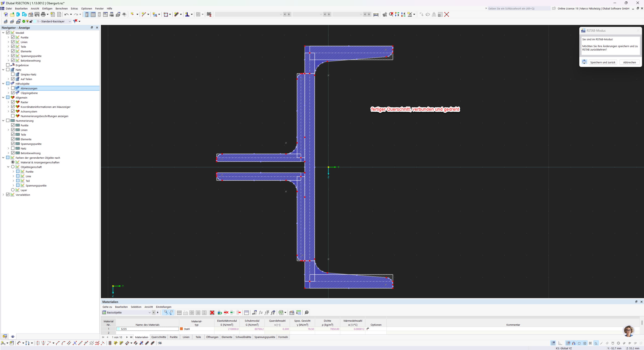644x350 pixels.
Task: Click the print icon in toolbar
Action: [43, 14]
